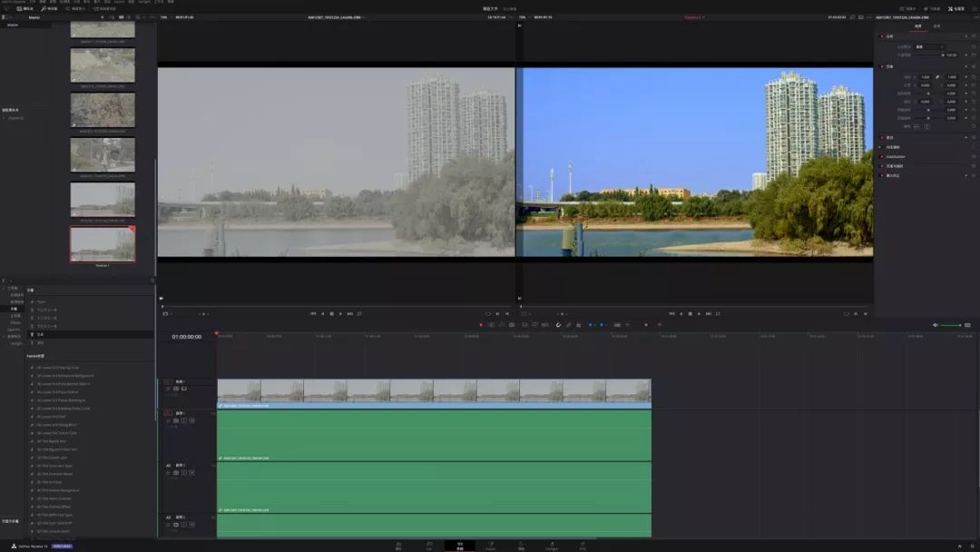This screenshot has height=552, width=980.
Task: Toggle Position Lock padlock in toolbar
Action: (x=578, y=325)
